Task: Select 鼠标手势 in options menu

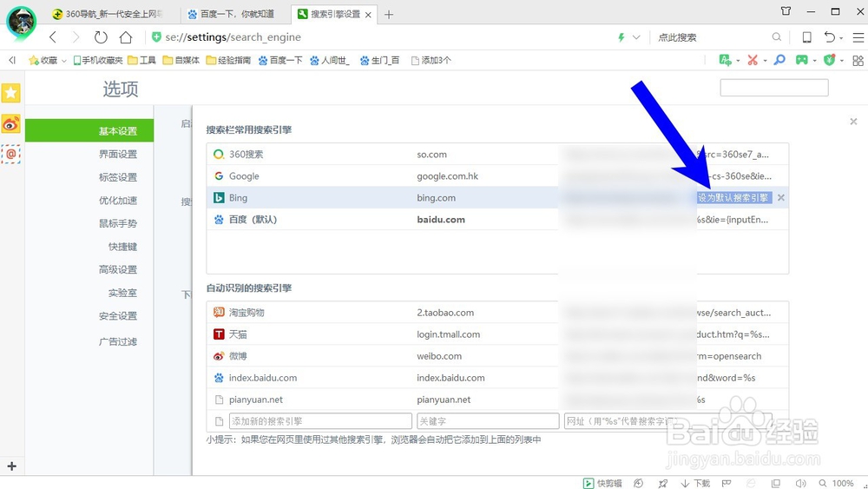Action: [x=118, y=223]
